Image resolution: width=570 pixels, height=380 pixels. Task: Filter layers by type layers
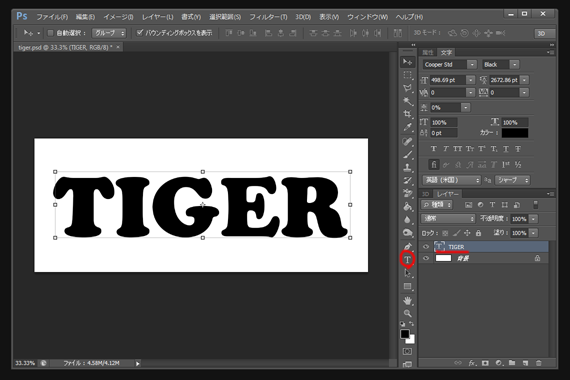click(493, 205)
